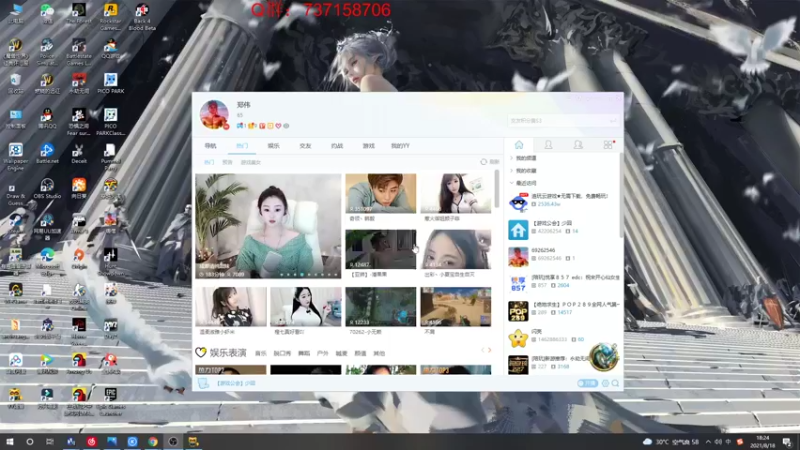Click the enter arrow in search box
This screenshot has width=800, height=450.
pyautogui.click(x=613, y=121)
